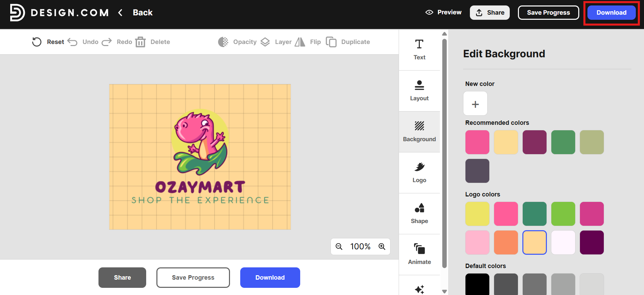This screenshot has width=644, height=295.
Task: Click Save Progress below the canvas
Action: pyautogui.click(x=193, y=278)
